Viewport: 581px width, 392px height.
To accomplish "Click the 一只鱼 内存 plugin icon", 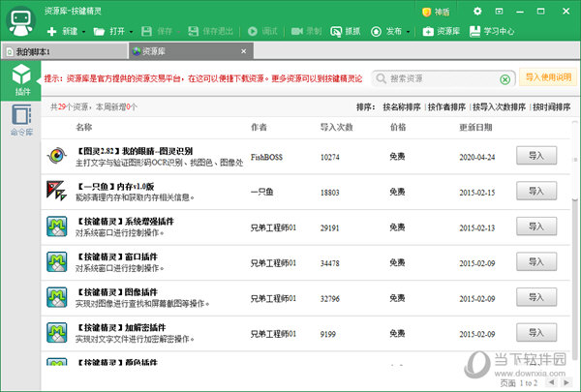I will (x=57, y=191).
